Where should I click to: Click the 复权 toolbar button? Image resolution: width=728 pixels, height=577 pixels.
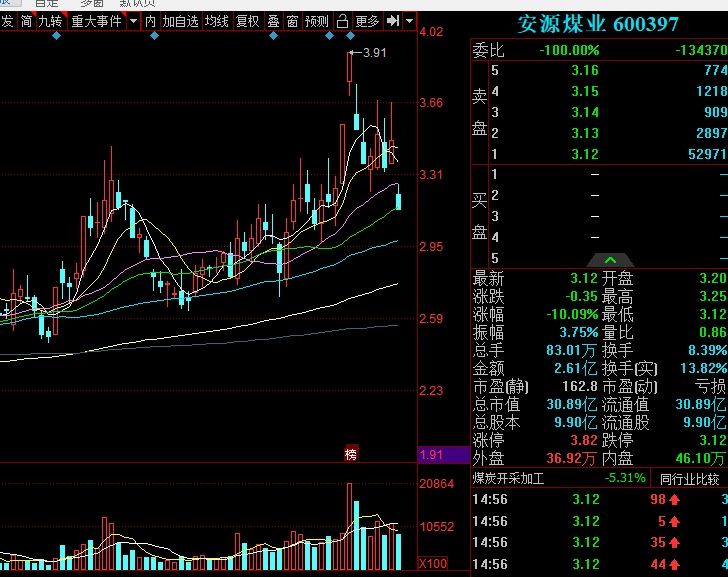click(247, 21)
